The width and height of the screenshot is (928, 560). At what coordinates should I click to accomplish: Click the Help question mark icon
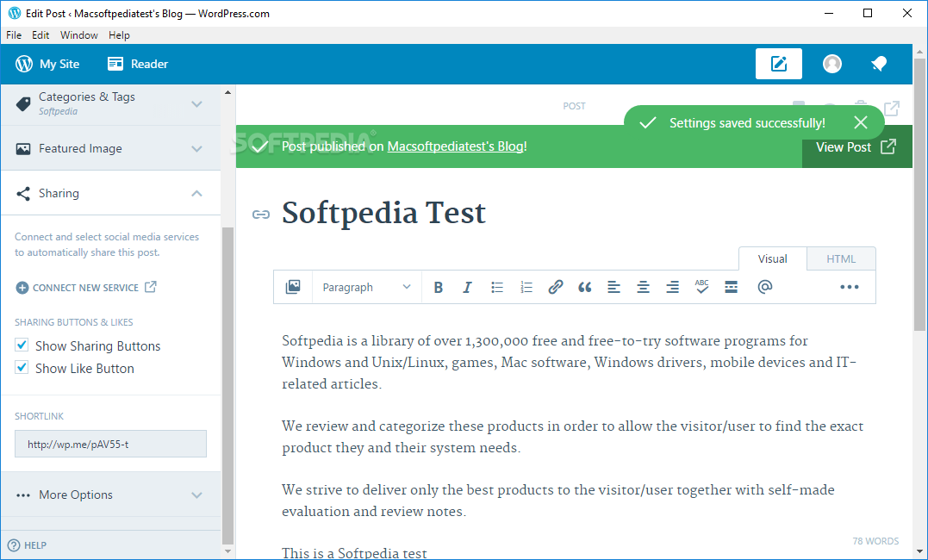pos(14,545)
